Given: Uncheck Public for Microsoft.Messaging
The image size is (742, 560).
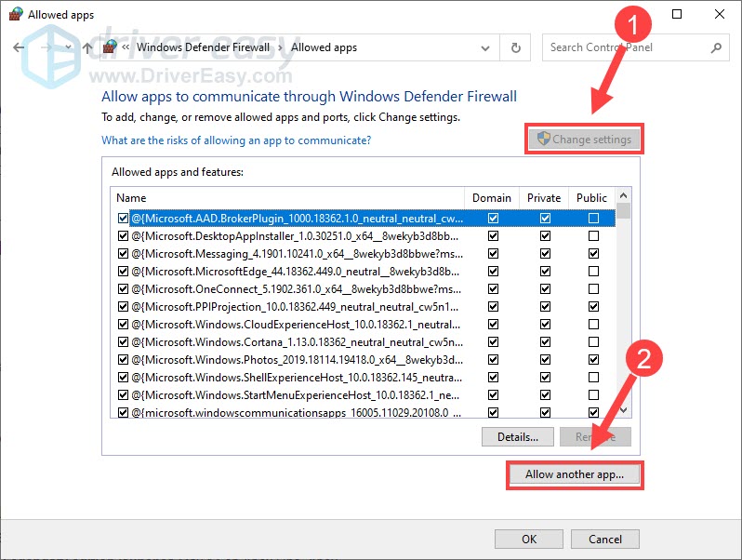Looking at the screenshot, I should (x=593, y=254).
